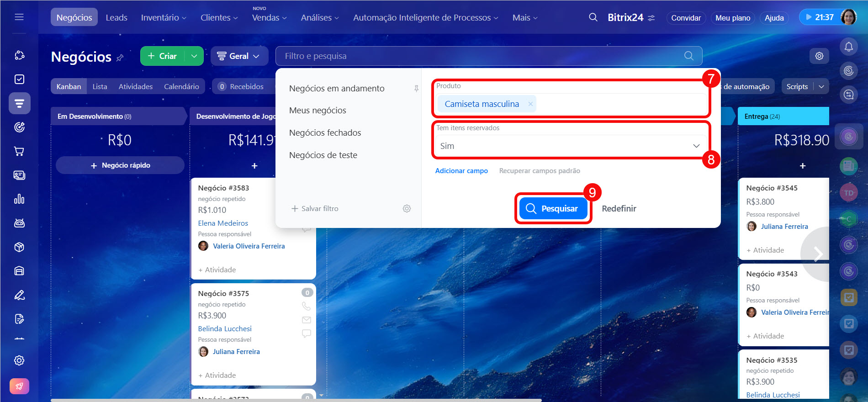Open the notifications bell icon
868x402 pixels.
[848, 47]
